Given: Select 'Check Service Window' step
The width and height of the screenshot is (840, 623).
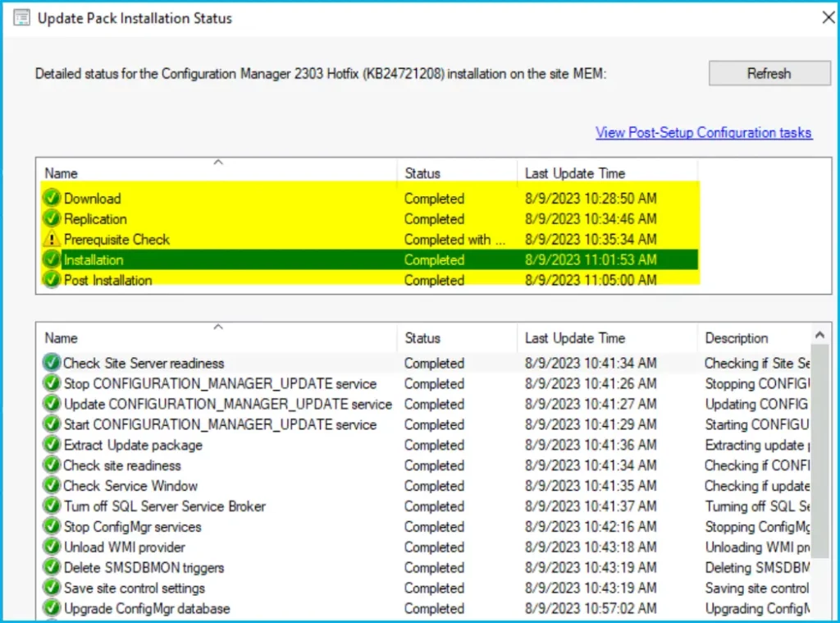Looking at the screenshot, I should click(x=130, y=485).
